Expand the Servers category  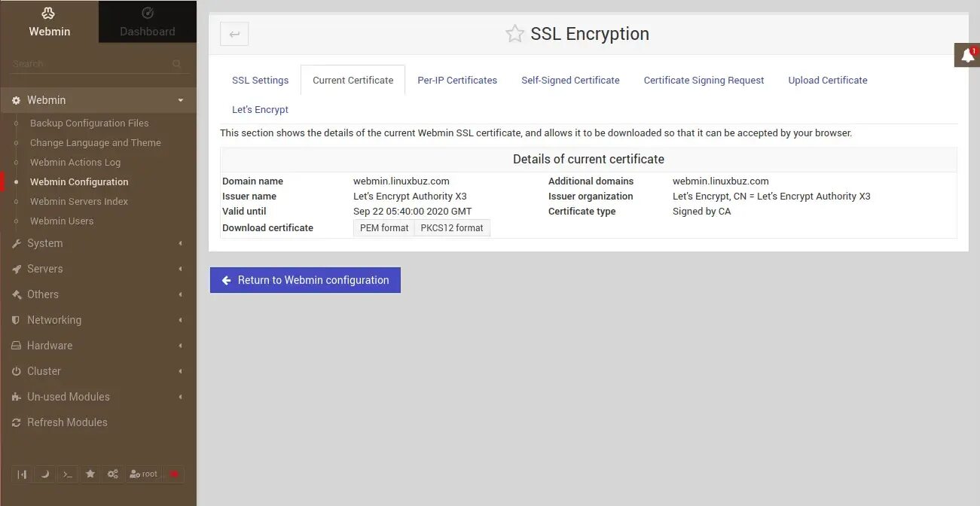click(x=98, y=269)
